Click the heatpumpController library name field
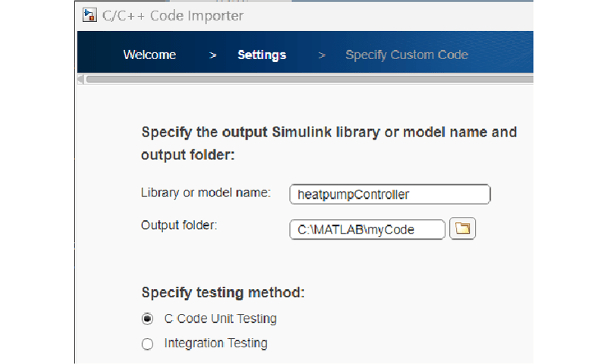This screenshot has width=607, height=364. [x=389, y=195]
